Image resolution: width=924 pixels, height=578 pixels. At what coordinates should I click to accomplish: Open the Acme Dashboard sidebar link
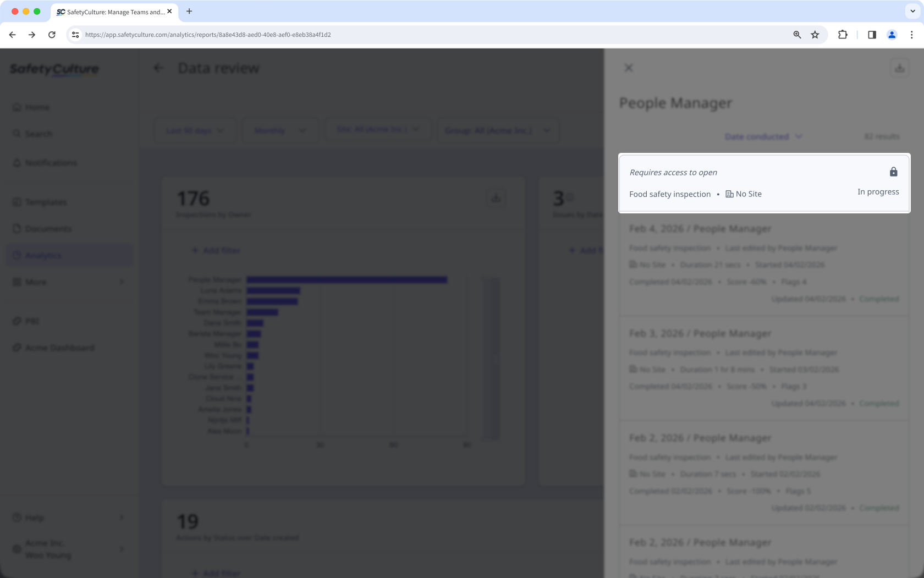[x=69, y=348]
